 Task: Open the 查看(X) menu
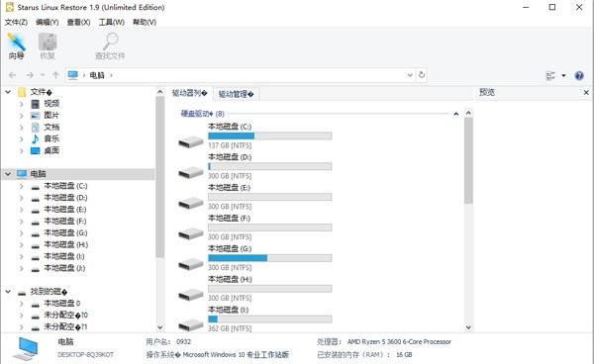(78, 22)
